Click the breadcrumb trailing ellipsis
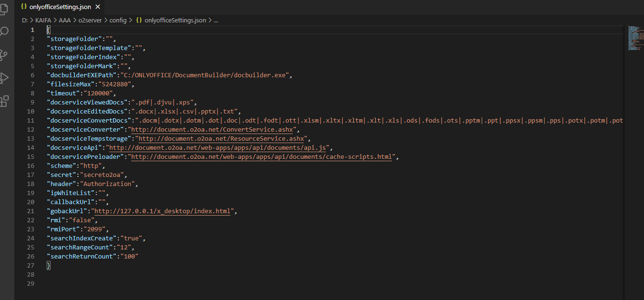 [x=216, y=21]
